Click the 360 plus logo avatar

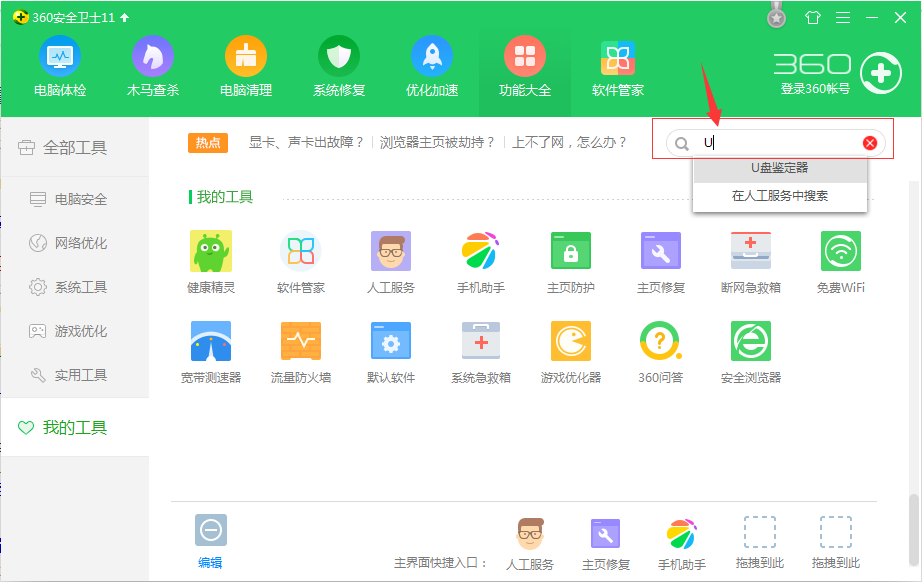880,73
